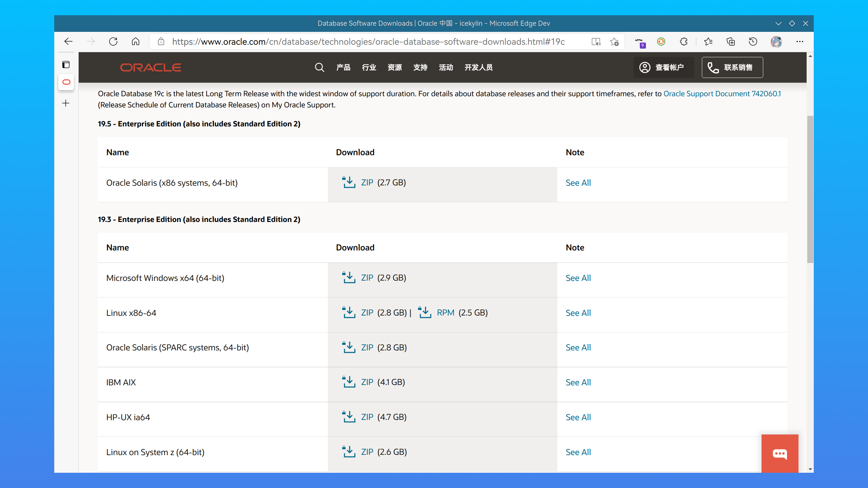Open a new vertical tab

coord(66,103)
